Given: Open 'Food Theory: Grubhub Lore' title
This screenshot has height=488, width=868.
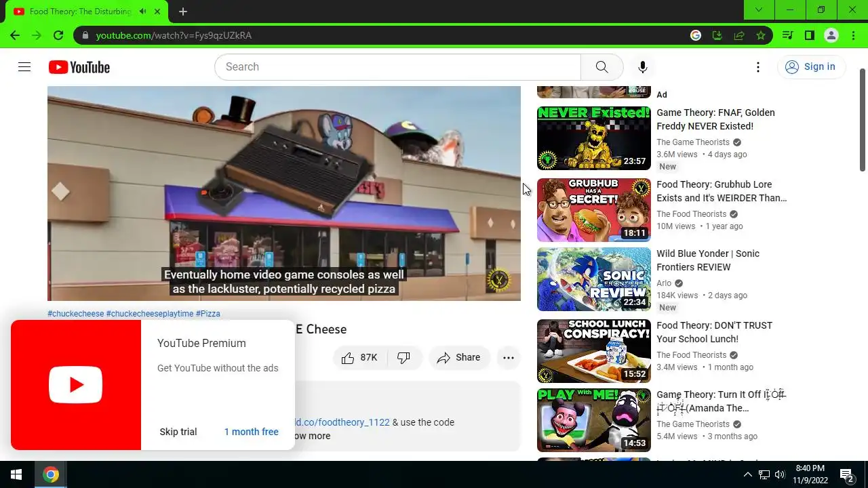Looking at the screenshot, I should [x=722, y=191].
